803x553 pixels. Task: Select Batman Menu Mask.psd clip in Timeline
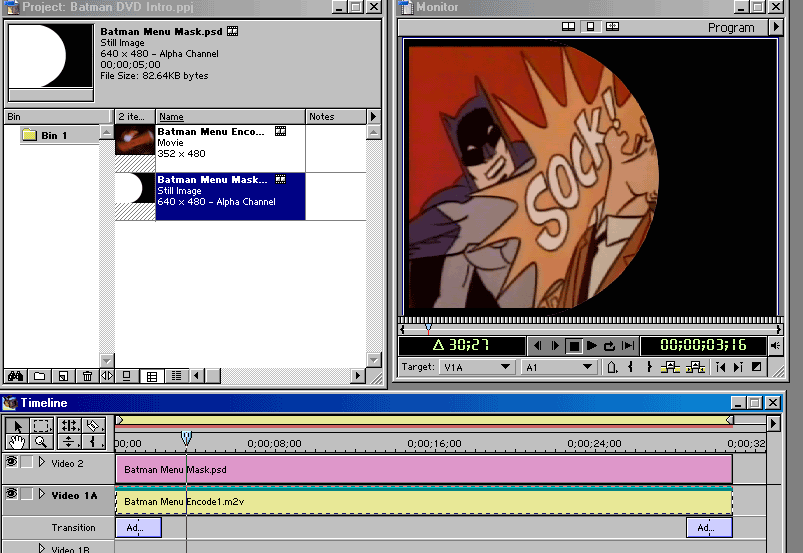tap(424, 470)
